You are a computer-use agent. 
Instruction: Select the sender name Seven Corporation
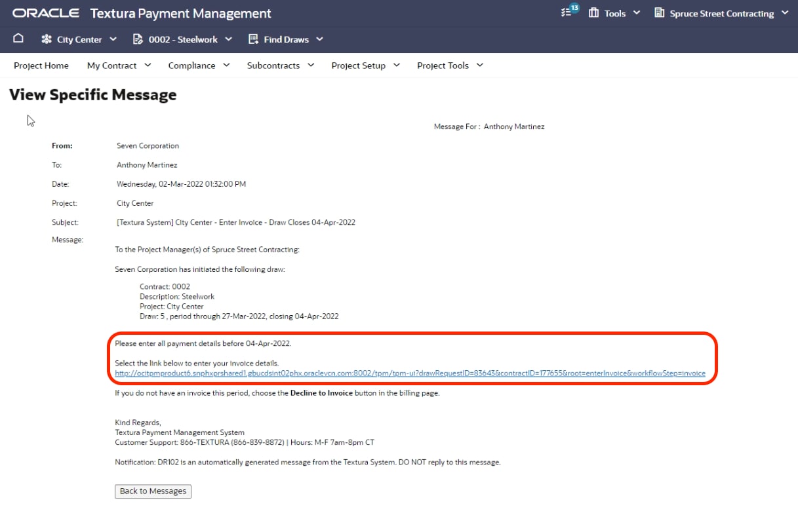(x=148, y=146)
